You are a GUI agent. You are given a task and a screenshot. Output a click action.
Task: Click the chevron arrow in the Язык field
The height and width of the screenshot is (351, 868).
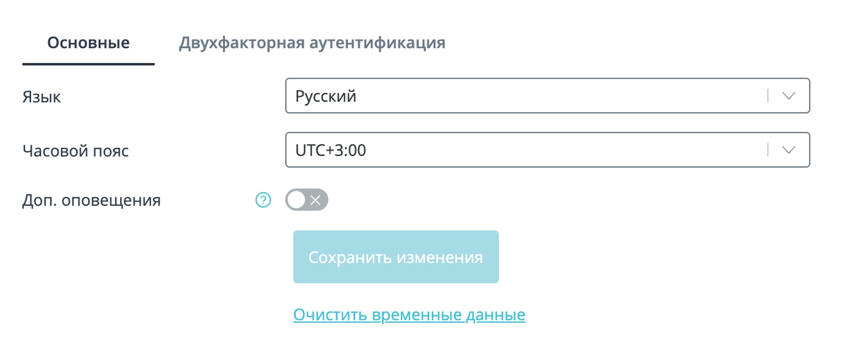789,96
